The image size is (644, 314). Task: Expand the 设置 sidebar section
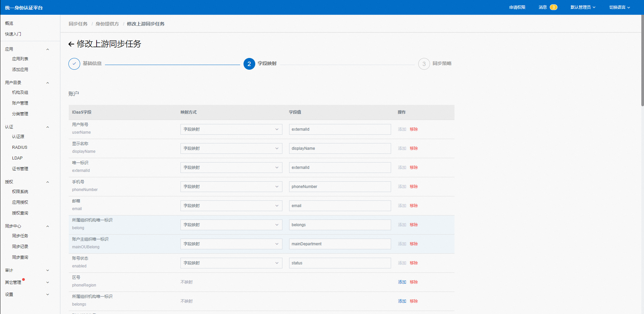tap(48, 295)
